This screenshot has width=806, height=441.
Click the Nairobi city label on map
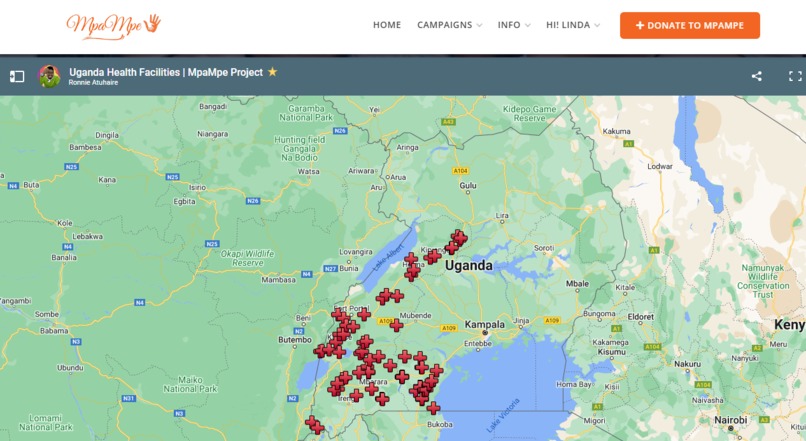(730, 420)
